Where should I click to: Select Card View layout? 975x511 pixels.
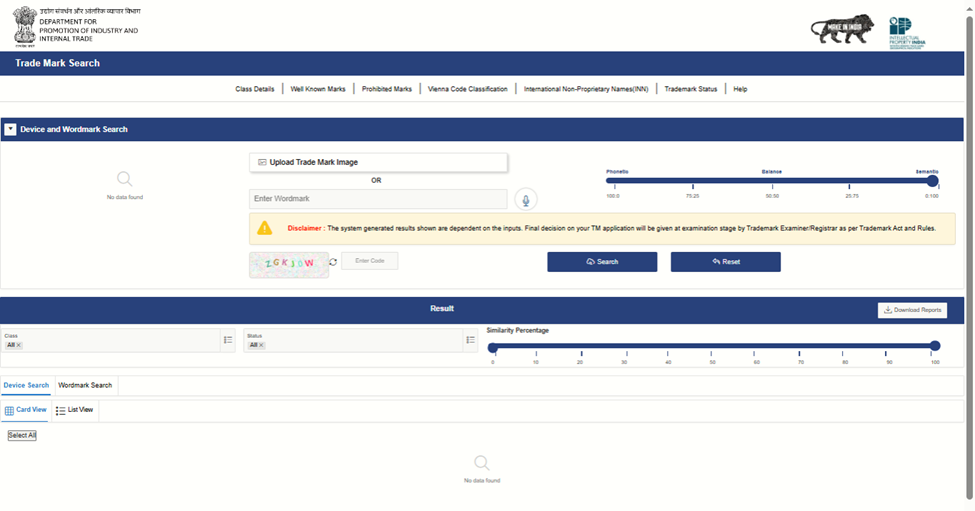[25, 410]
